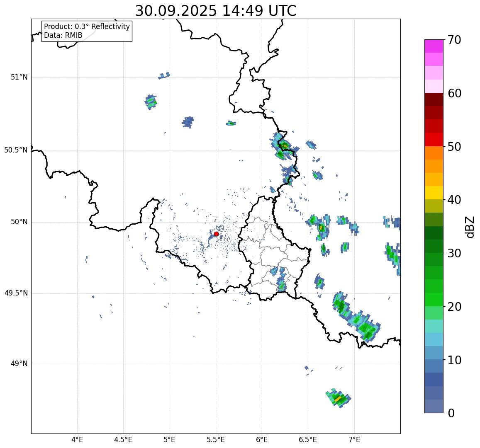Click the red radar location dot
This screenshot has width=480, height=448.
tap(216, 234)
